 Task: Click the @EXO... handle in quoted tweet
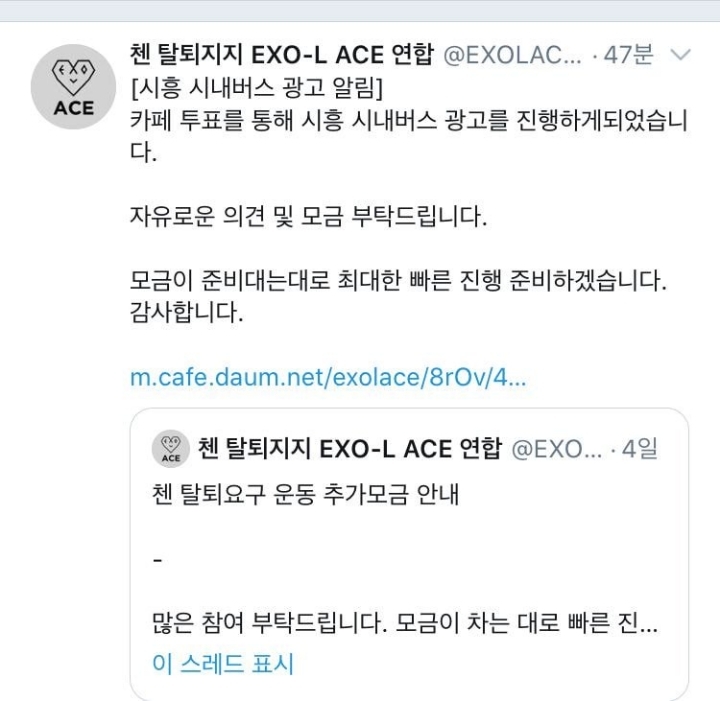coord(557,449)
